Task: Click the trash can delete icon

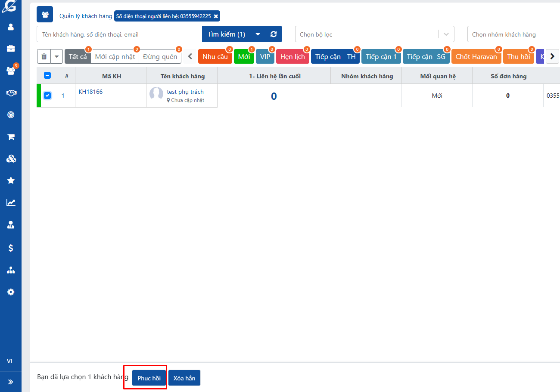Action: 44,56
